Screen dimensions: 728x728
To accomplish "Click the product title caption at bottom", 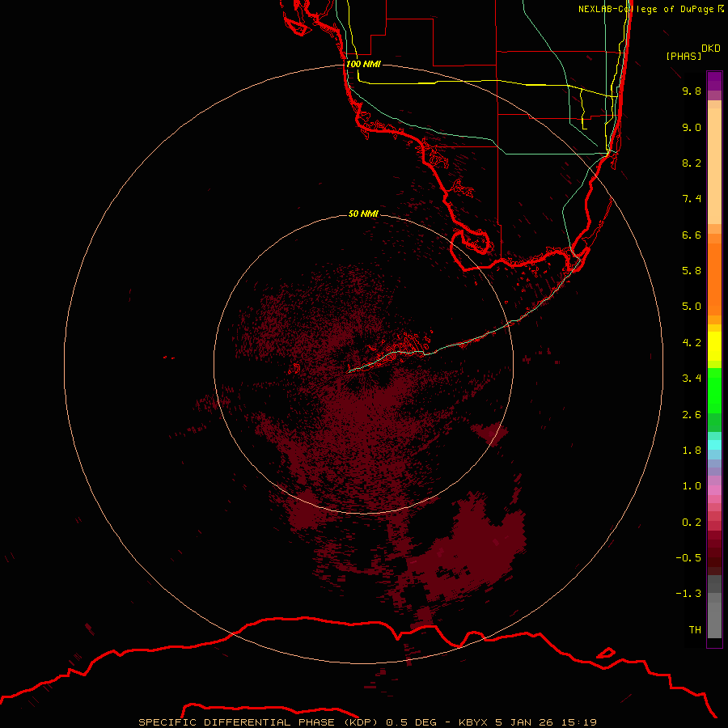I will pyautogui.click(x=368, y=722).
